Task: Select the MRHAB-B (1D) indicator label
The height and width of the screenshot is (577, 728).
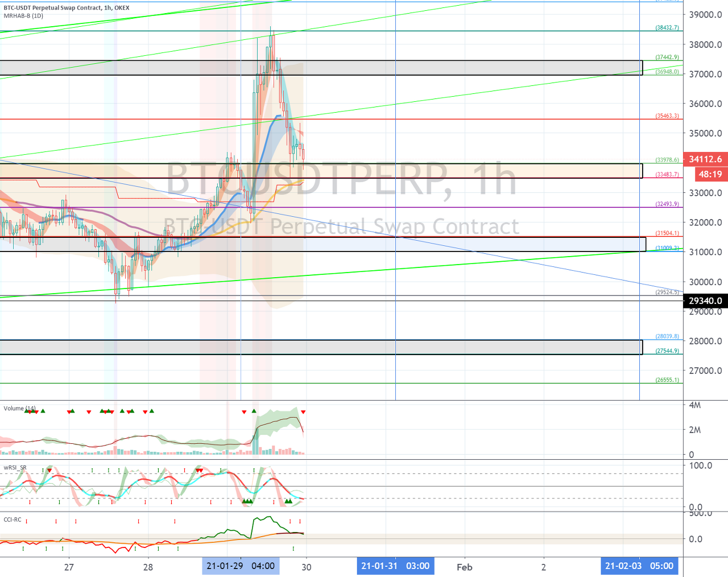Action: coord(23,16)
